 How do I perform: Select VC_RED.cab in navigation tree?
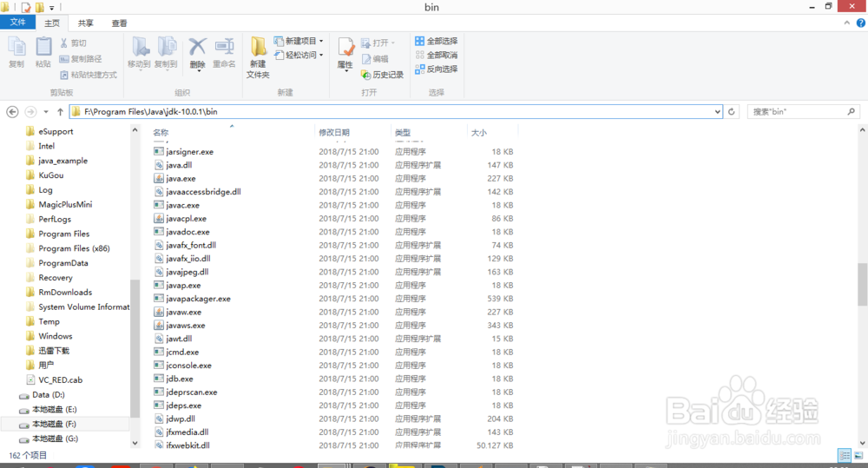(x=61, y=380)
